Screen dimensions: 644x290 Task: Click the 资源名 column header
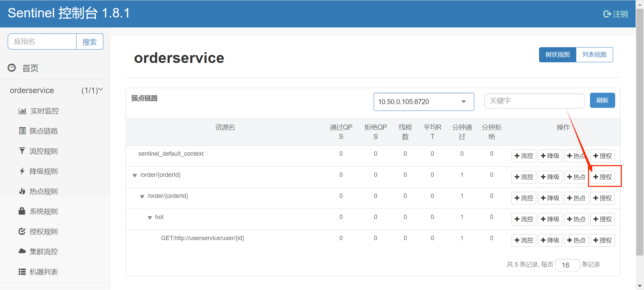(x=225, y=127)
